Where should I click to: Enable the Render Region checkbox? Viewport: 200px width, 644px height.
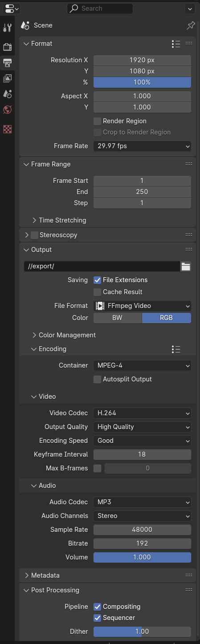(98, 121)
